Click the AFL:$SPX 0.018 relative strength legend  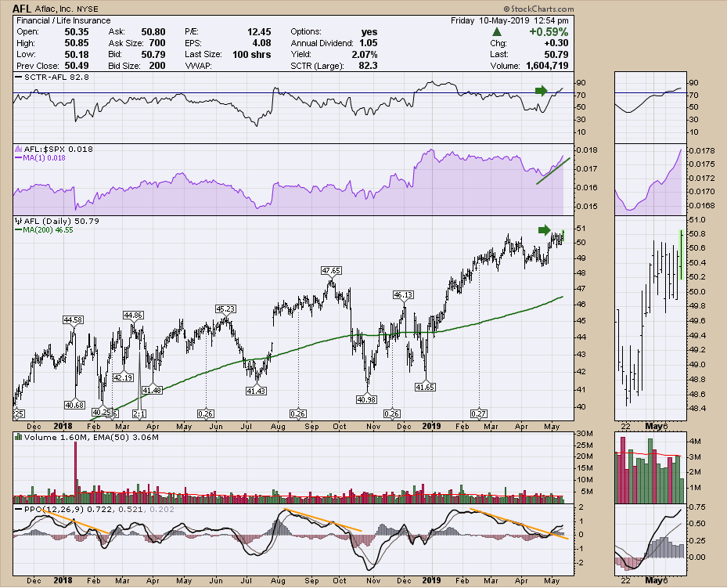click(54, 149)
